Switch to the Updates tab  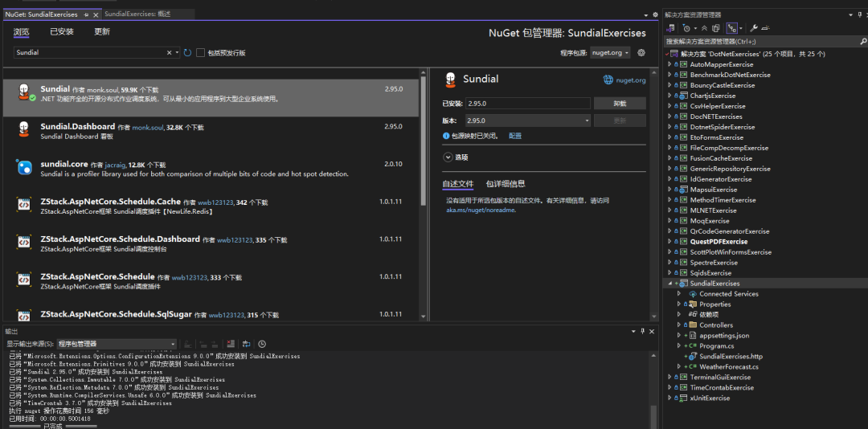tap(102, 31)
